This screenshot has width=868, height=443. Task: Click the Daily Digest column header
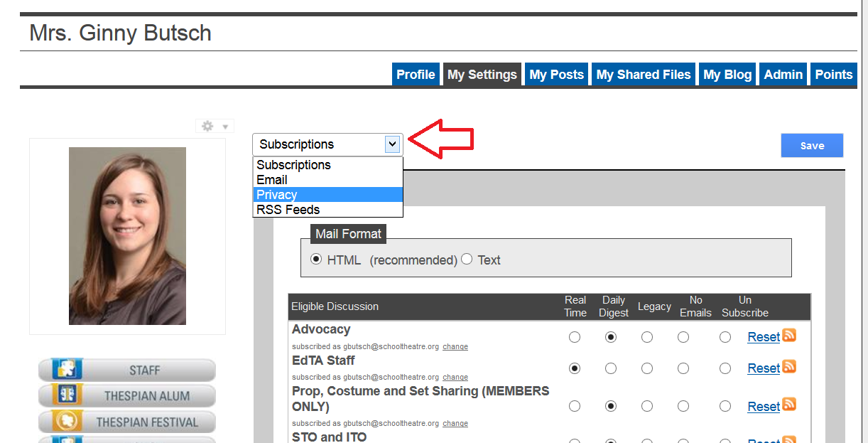click(614, 306)
